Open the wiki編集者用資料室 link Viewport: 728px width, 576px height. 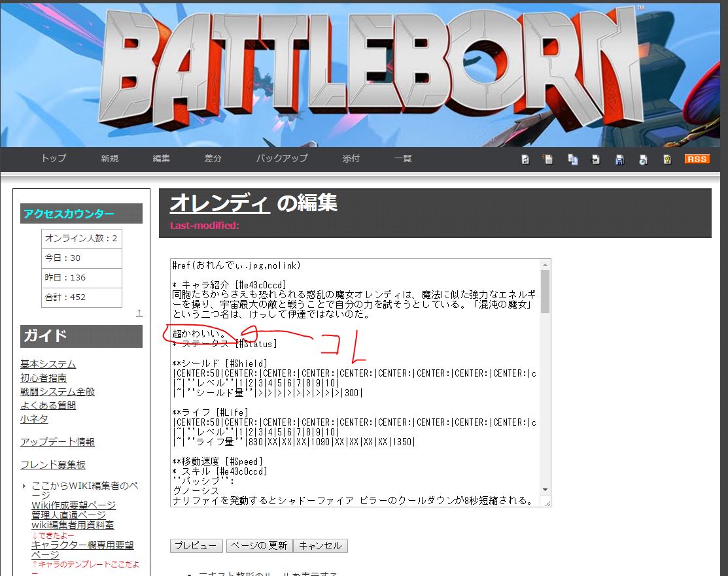click(73, 525)
